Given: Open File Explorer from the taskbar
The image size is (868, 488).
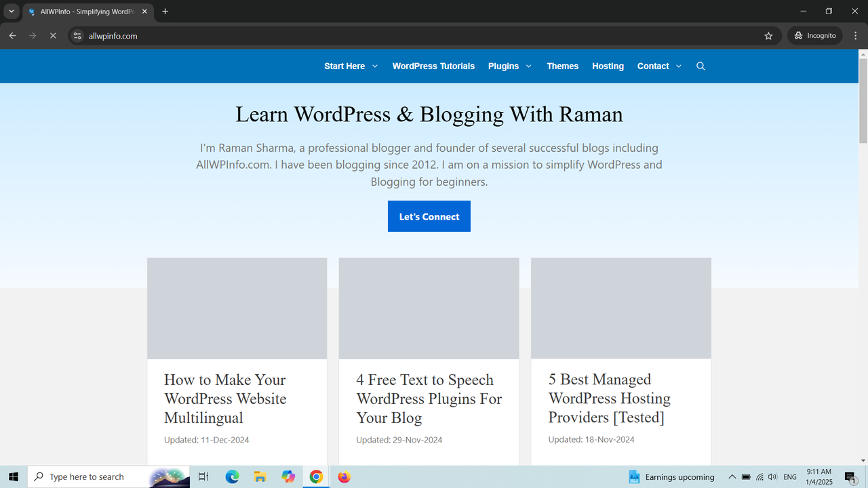Looking at the screenshot, I should pyautogui.click(x=260, y=477).
